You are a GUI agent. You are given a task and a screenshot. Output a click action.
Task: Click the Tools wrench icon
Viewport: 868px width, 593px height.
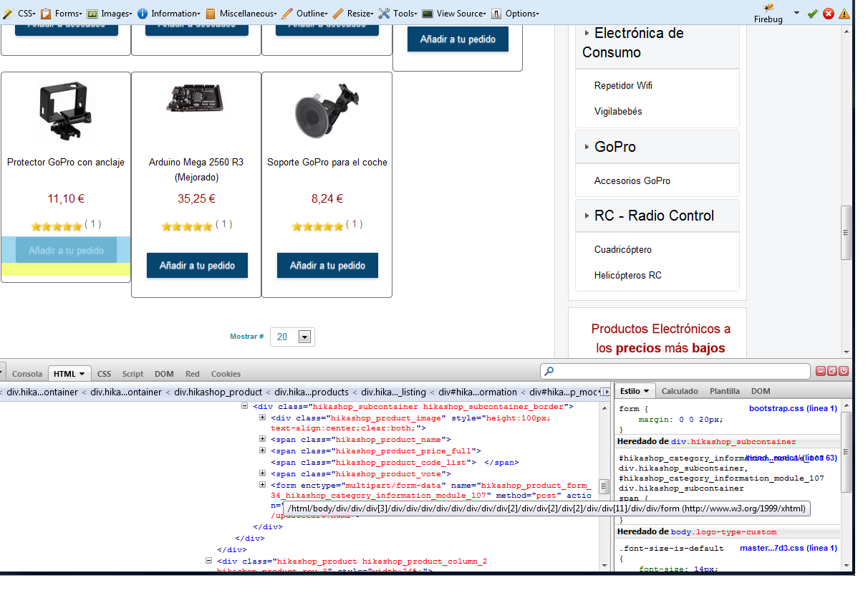pyautogui.click(x=384, y=13)
